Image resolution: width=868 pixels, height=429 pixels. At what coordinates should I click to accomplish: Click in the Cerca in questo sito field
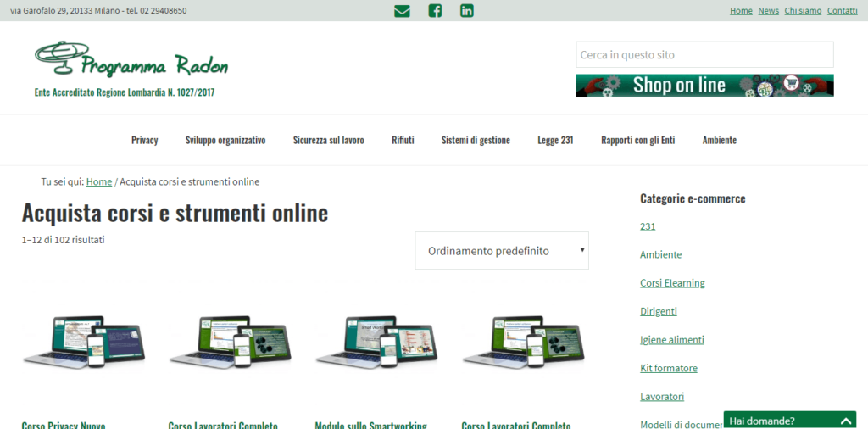[704, 55]
